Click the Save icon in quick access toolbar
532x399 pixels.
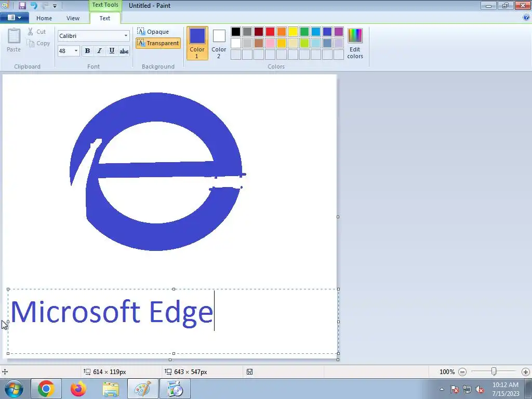click(x=22, y=5)
